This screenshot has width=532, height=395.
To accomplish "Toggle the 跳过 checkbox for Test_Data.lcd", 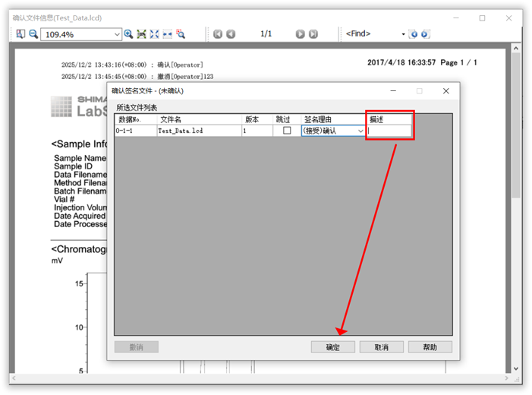I will coord(287,131).
